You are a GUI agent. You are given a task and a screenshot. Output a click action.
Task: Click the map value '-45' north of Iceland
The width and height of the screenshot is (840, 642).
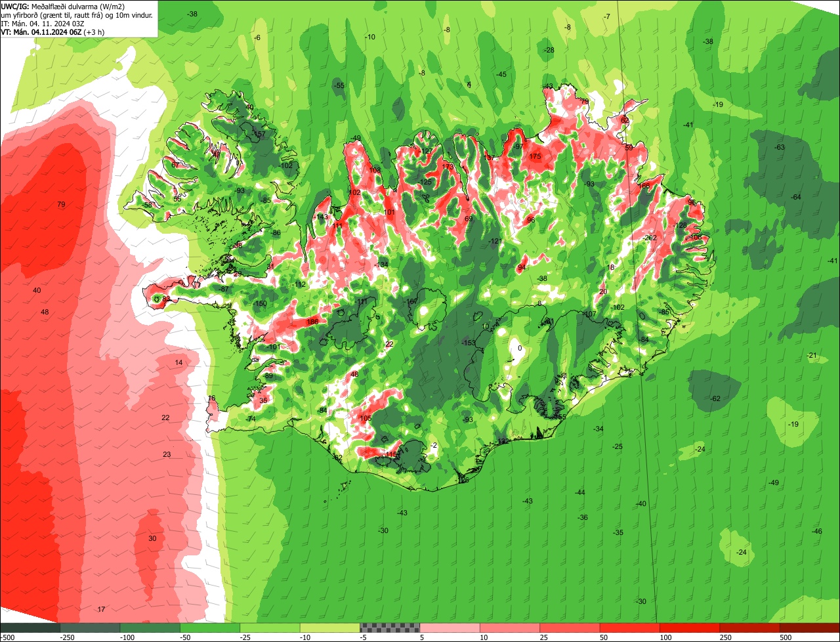(501, 74)
